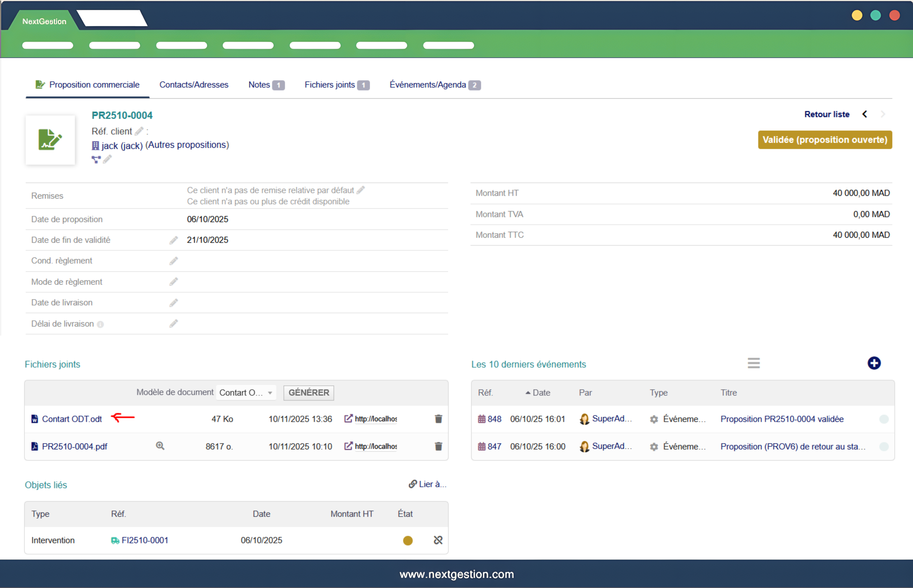The width and height of the screenshot is (913, 588).
Task: Edit client reference with pencil icon
Action: click(139, 131)
